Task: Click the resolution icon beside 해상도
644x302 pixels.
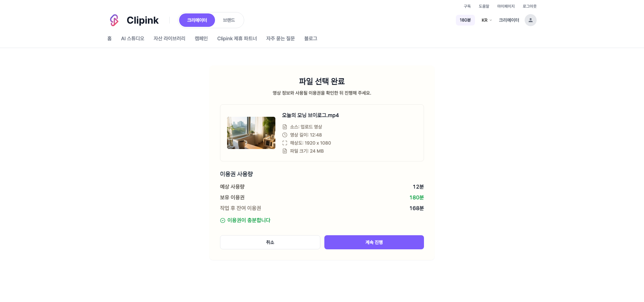Action: click(x=285, y=143)
